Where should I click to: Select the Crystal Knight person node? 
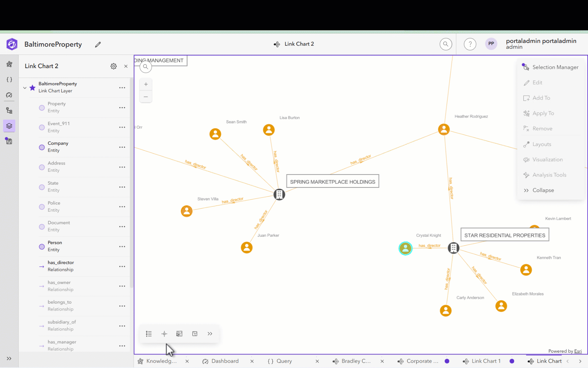coord(405,248)
